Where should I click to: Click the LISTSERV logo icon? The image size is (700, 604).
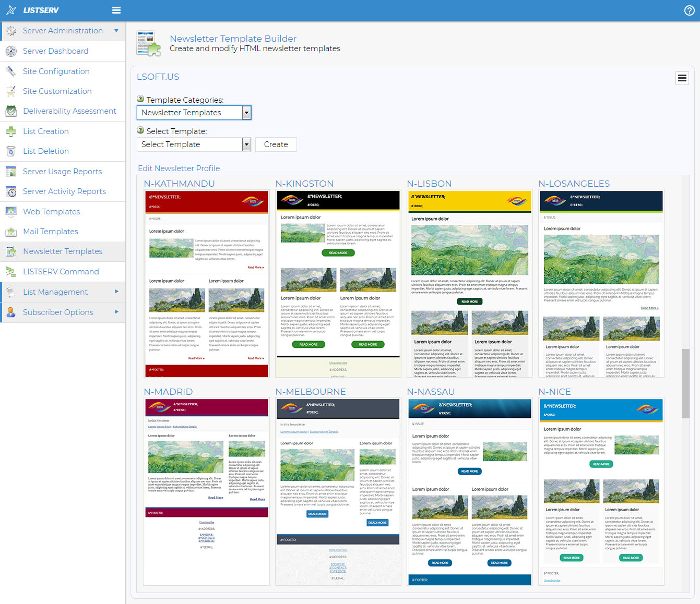tap(11, 10)
